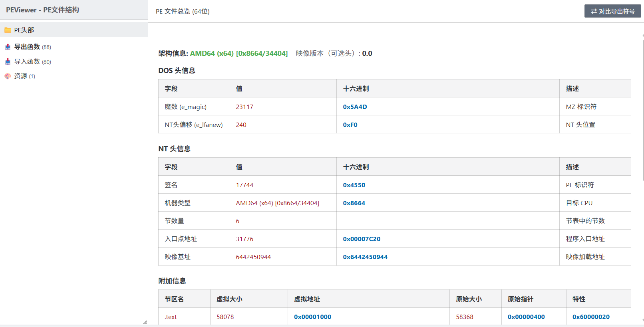644x327 pixels.
Task: Click the 资源 palette icon
Action: (8, 76)
